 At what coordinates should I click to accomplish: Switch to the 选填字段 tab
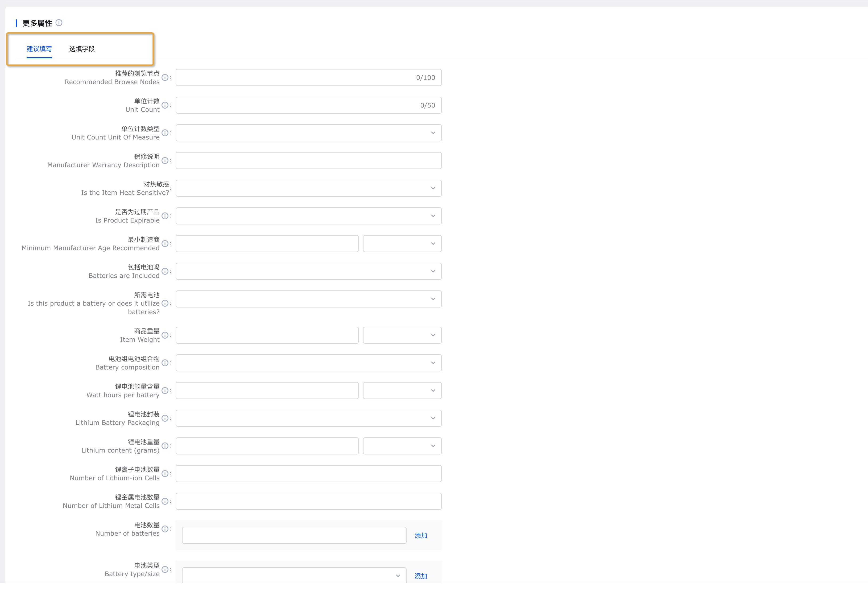tap(82, 49)
